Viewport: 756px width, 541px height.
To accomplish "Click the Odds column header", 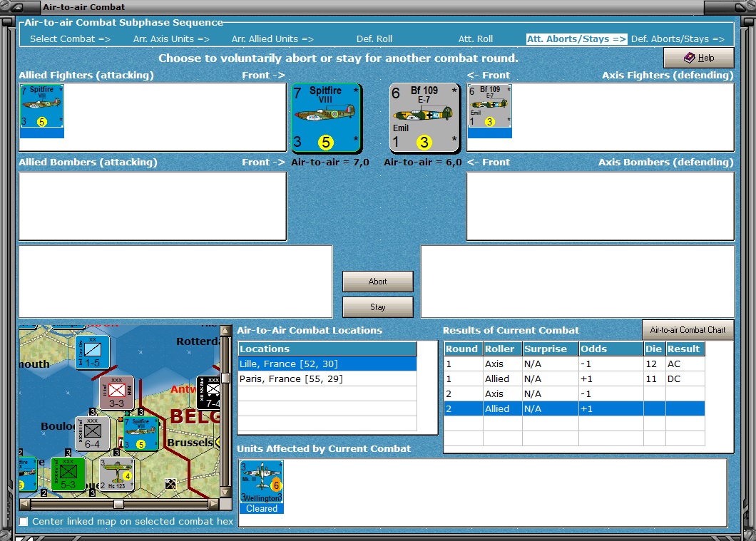I will point(611,349).
